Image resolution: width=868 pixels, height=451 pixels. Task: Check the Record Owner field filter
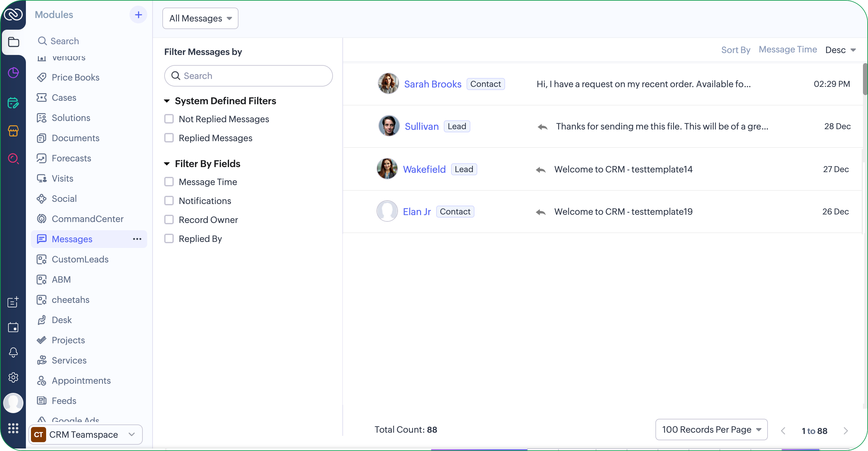[x=169, y=219]
